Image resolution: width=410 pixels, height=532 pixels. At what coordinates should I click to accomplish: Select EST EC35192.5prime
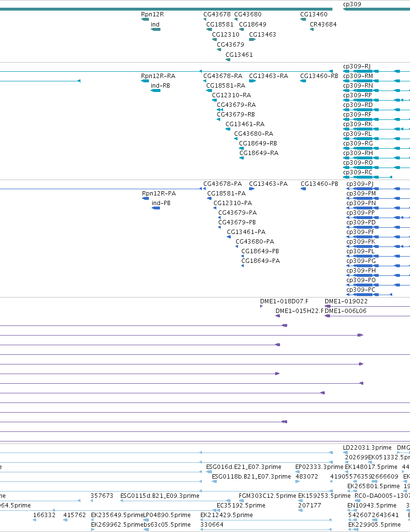click(x=219, y=510)
